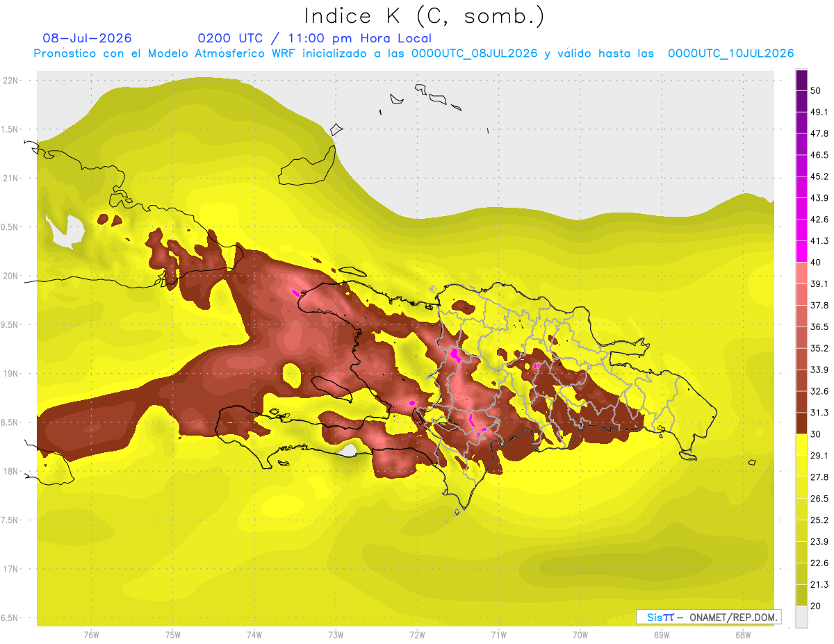Click the '8.5N' latitude tick label
Viewport: 834px width, 644px height.
coord(10,422)
